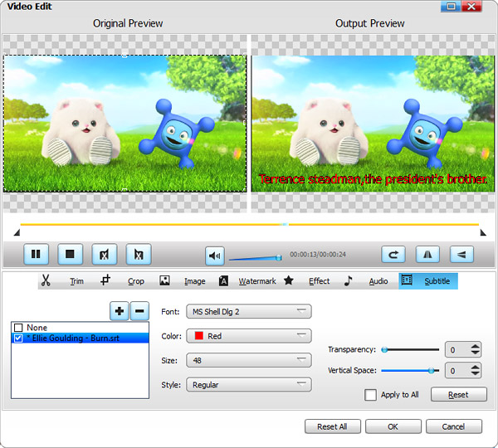Decrease the Transparency value with down arrow

475,353
